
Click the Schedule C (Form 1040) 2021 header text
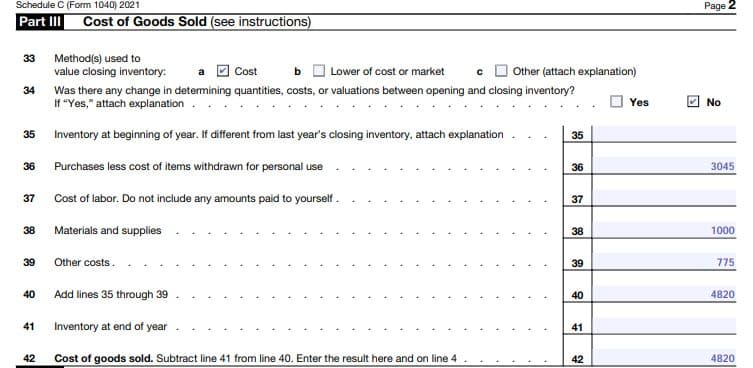[x=78, y=5]
